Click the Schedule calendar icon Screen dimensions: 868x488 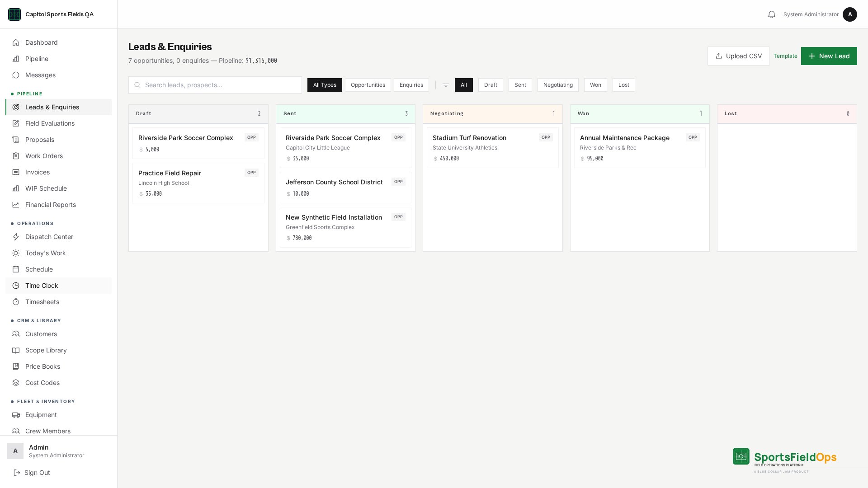pos(16,269)
